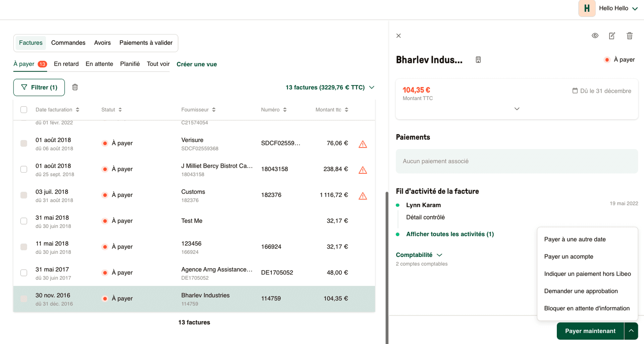Image resolution: width=644 pixels, height=344 pixels.
Task: Check the Agence Arng Assistance invoice checkbox
Action: pos(24,273)
